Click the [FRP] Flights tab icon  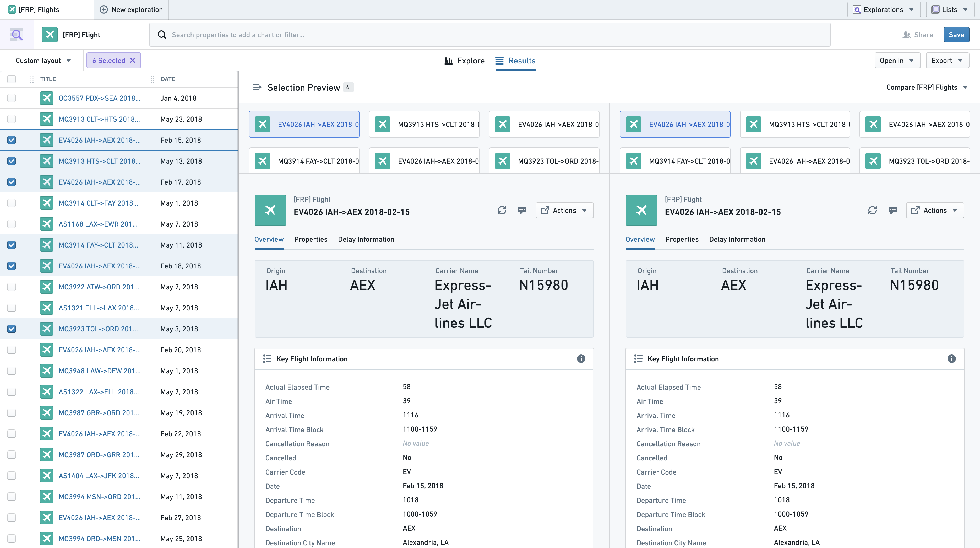[x=12, y=9]
